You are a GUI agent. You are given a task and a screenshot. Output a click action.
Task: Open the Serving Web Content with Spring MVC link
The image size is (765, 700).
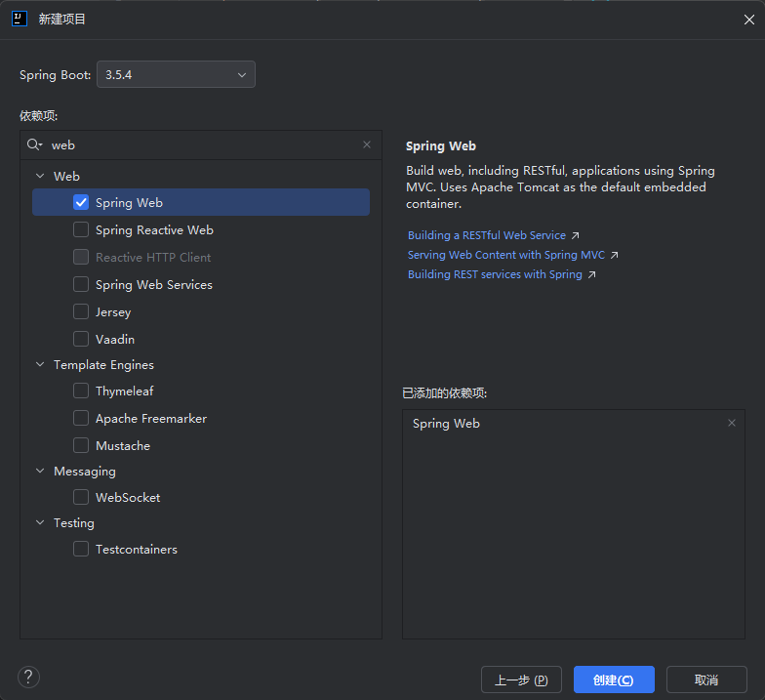tap(505, 255)
